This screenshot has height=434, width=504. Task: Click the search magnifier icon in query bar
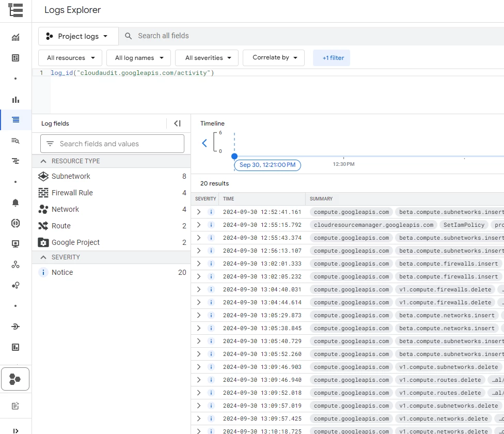tap(128, 36)
